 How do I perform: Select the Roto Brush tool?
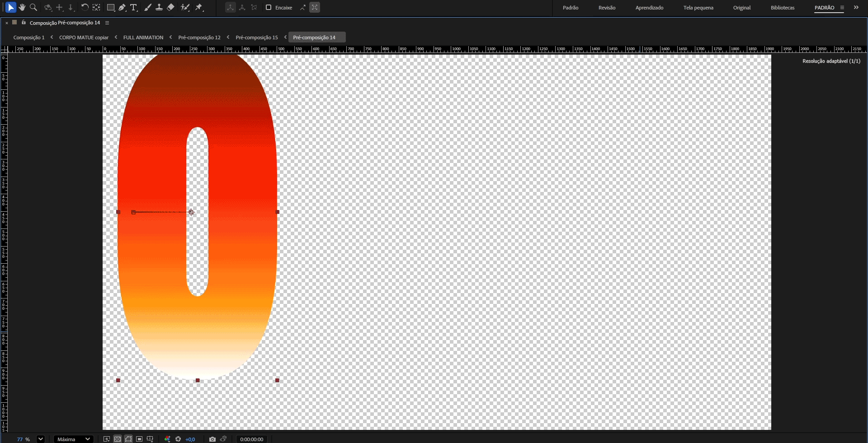pyautogui.click(x=185, y=8)
